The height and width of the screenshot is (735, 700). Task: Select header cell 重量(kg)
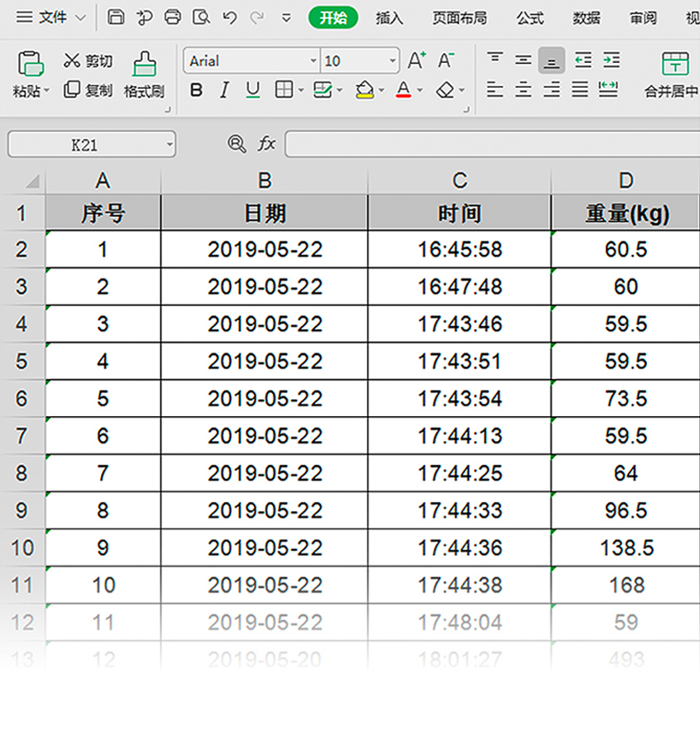click(626, 213)
